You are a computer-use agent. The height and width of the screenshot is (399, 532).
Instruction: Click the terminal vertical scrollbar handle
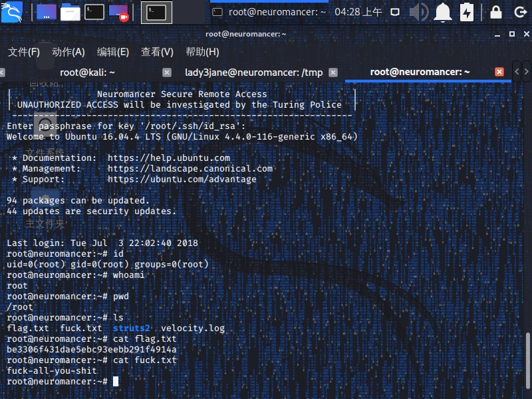528,360
